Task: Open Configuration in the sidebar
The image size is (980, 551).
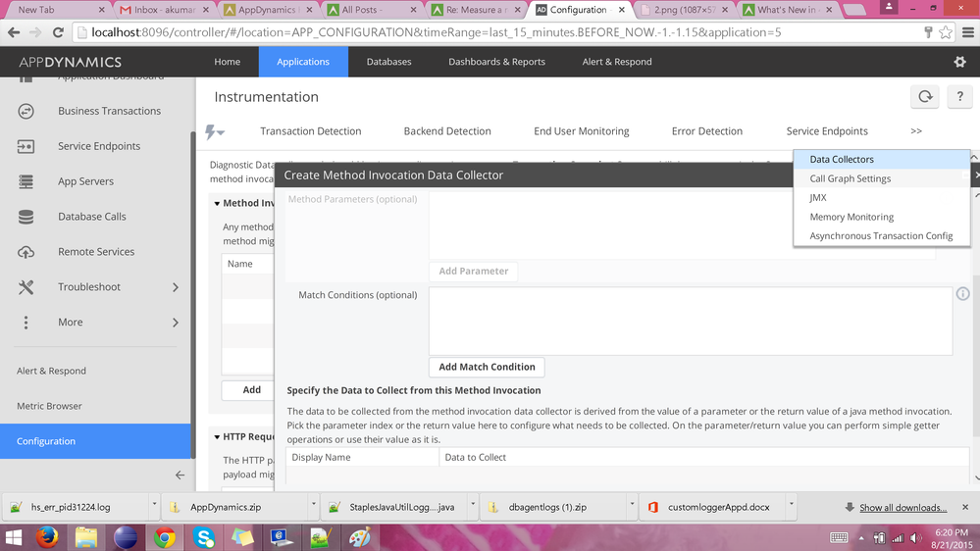Action: click(x=95, y=441)
